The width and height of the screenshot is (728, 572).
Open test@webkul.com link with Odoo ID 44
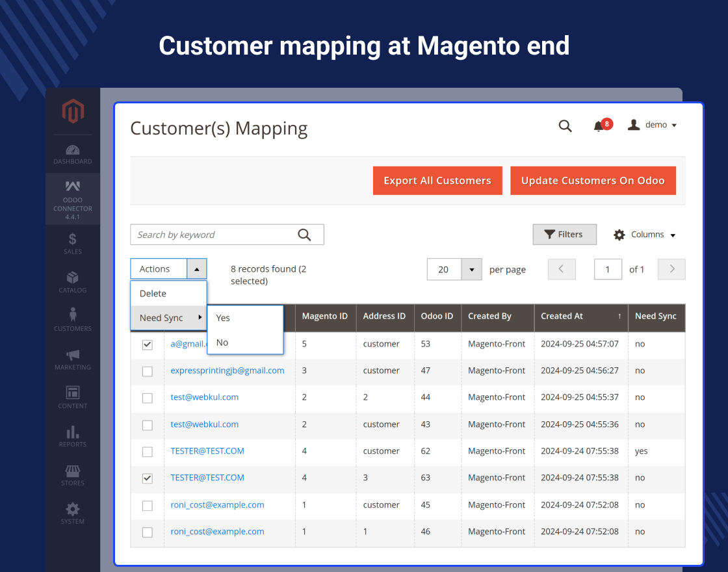[x=204, y=397]
